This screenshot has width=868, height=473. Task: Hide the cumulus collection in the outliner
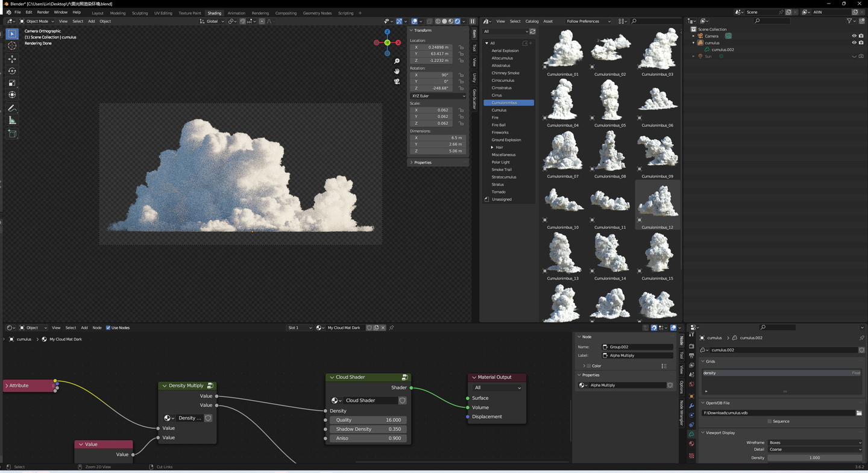[854, 42]
